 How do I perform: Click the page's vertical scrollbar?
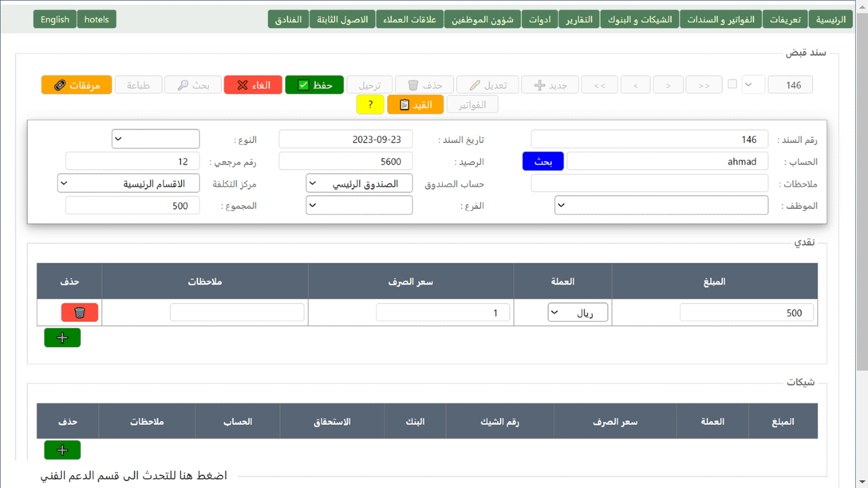click(862, 203)
